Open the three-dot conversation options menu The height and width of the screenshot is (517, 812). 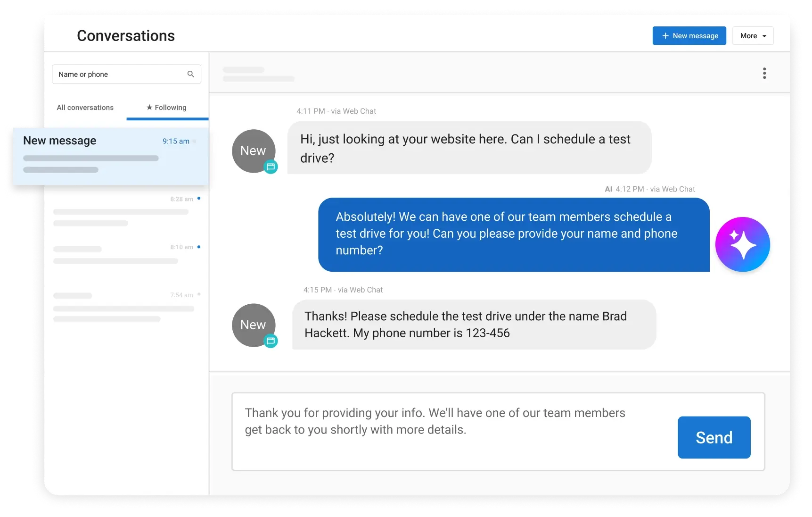[764, 73]
